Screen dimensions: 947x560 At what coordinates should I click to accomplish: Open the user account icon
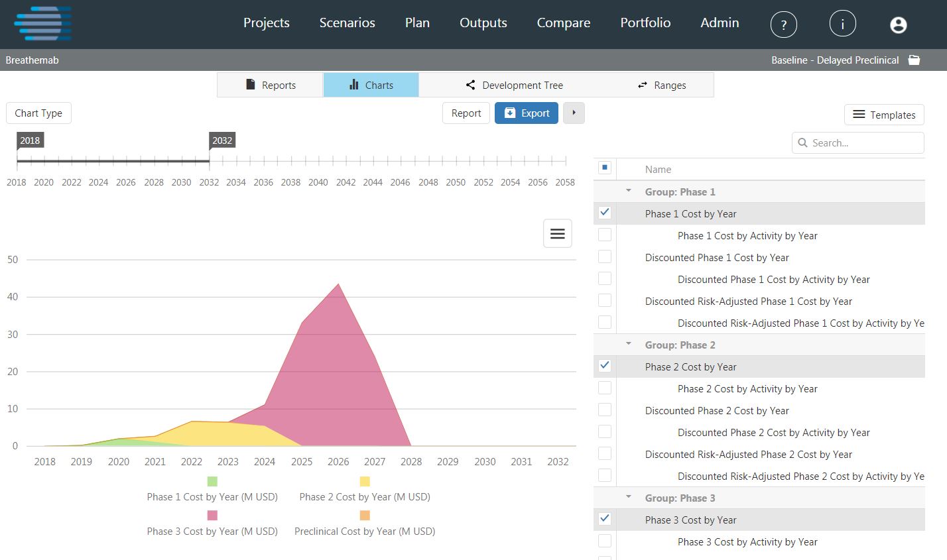898,25
